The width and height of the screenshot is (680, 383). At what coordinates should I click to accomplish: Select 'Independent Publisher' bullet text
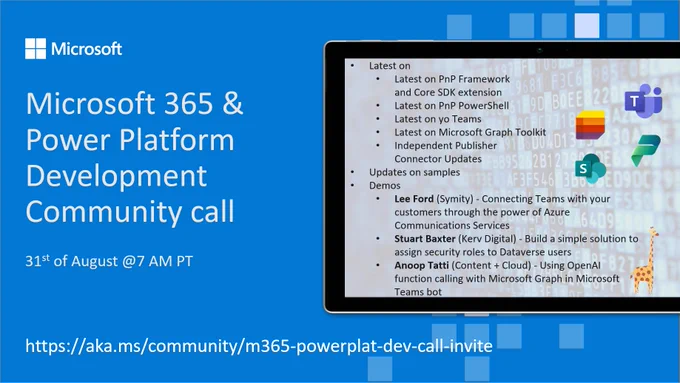pyautogui.click(x=445, y=145)
